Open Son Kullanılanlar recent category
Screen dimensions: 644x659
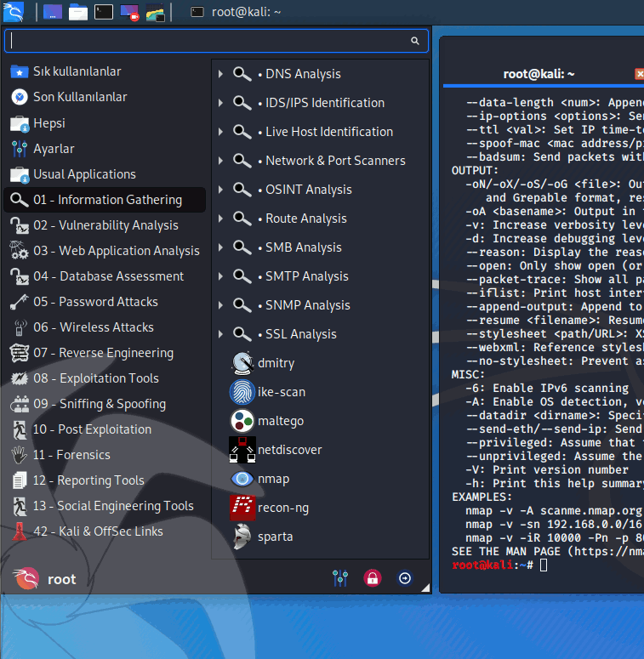[105, 97]
